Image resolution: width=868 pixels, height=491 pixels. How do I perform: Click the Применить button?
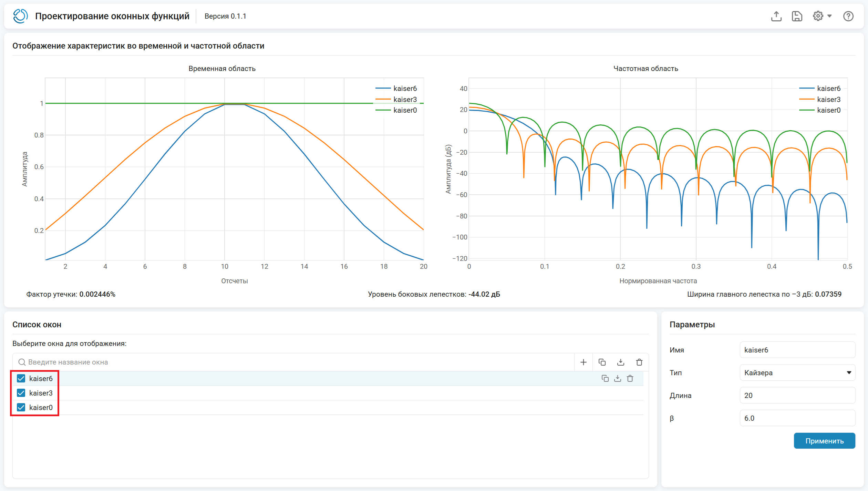[824, 441]
